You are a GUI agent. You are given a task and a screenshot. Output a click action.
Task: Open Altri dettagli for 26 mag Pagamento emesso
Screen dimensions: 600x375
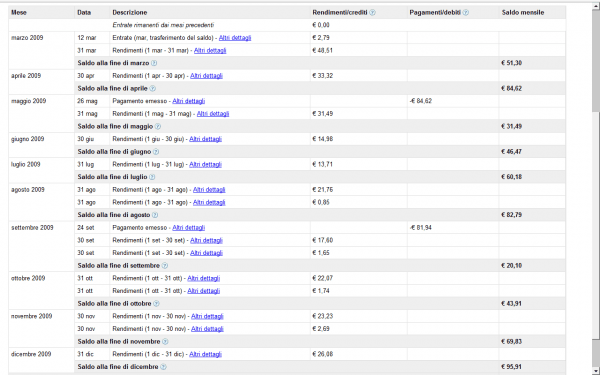click(189, 101)
